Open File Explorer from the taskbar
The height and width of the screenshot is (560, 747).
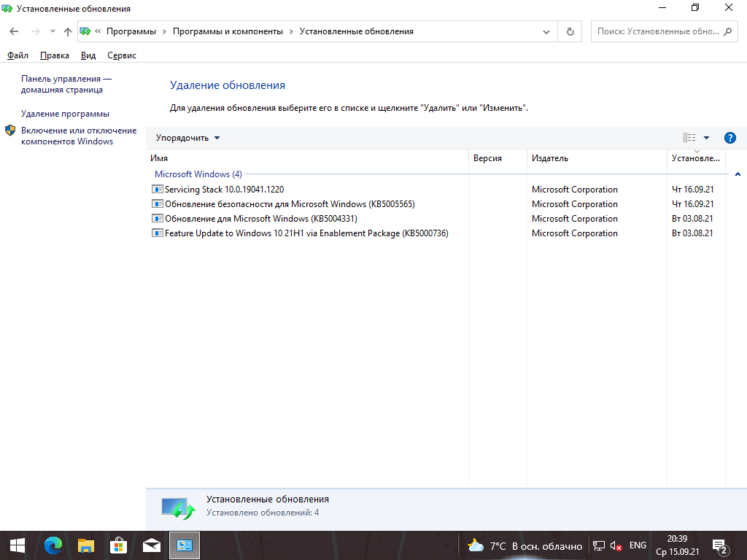tap(86, 545)
